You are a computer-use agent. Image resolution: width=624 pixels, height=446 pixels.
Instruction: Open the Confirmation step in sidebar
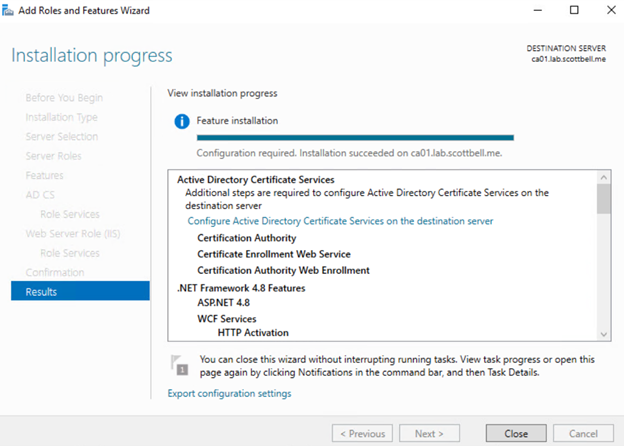pos(55,272)
